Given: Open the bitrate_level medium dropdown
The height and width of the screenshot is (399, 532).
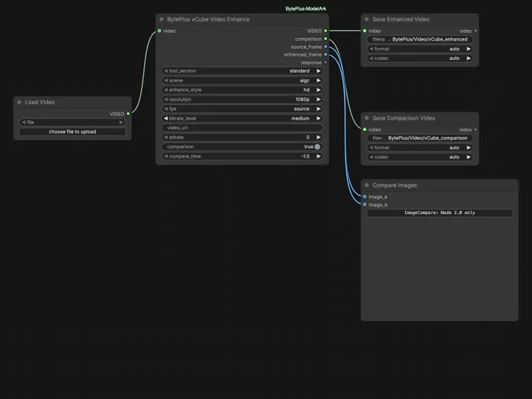Looking at the screenshot, I should [242, 118].
